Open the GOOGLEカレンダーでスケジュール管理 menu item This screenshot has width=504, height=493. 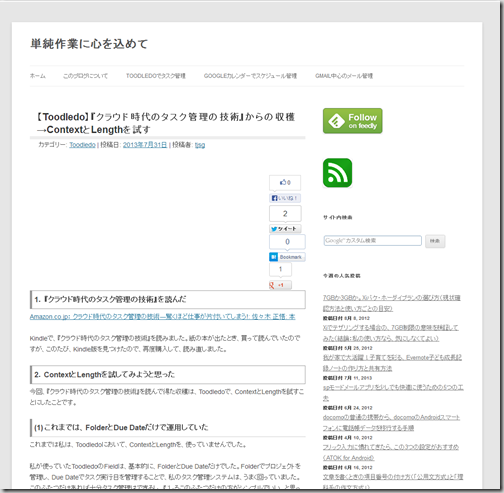250,76
